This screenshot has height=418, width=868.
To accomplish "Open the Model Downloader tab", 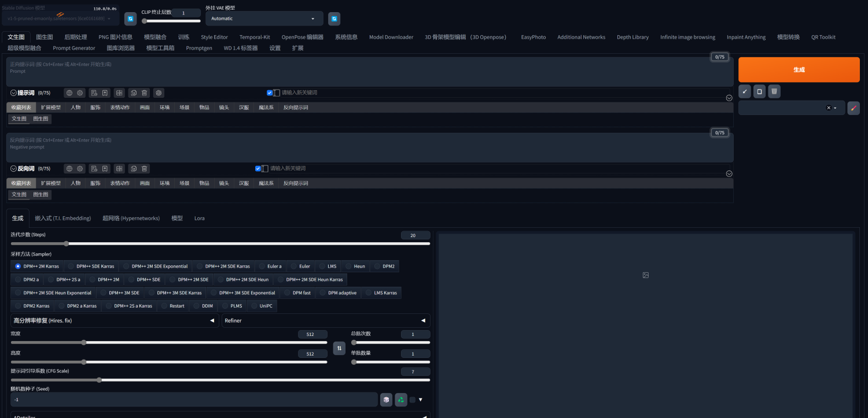I will [x=391, y=37].
